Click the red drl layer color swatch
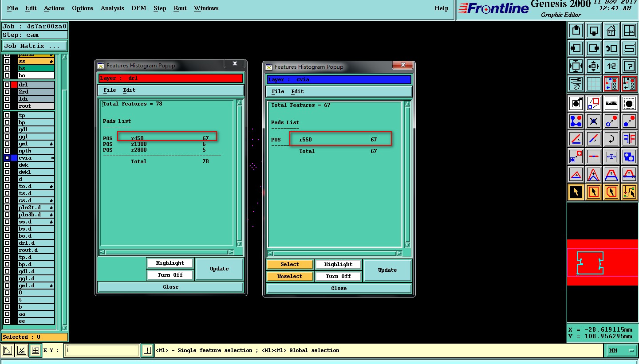The image size is (639, 364). coord(14,85)
